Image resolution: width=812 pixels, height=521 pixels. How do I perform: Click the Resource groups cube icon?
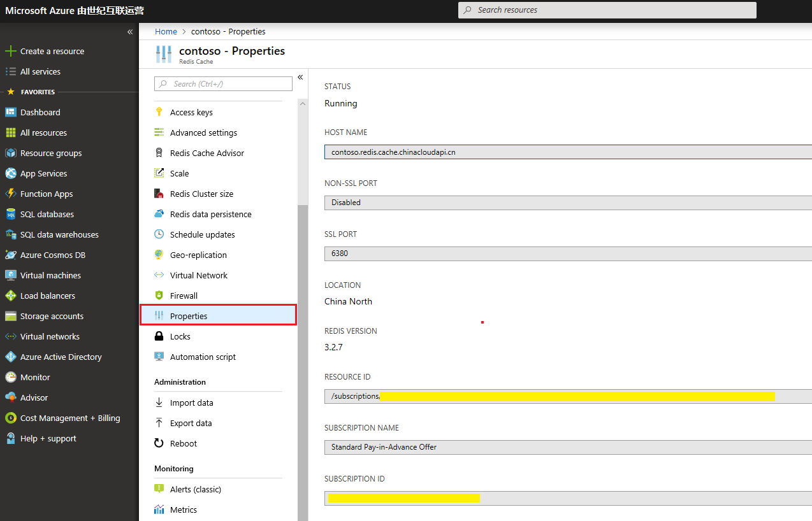[x=10, y=153]
